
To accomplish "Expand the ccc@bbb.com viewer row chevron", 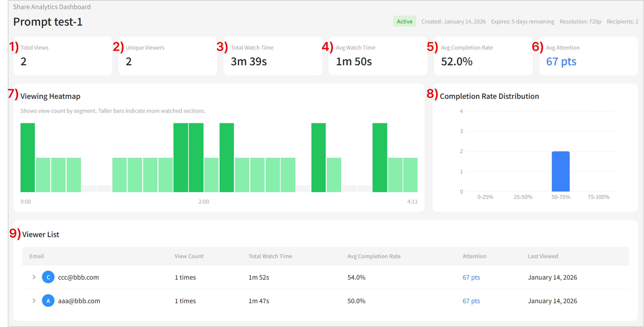I will [34, 277].
